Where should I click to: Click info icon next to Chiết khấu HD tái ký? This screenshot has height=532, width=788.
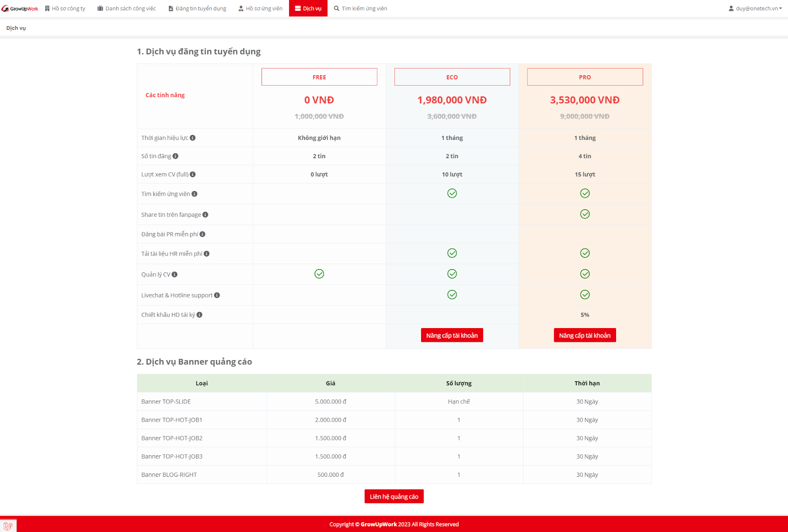click(x=199, y=315)
